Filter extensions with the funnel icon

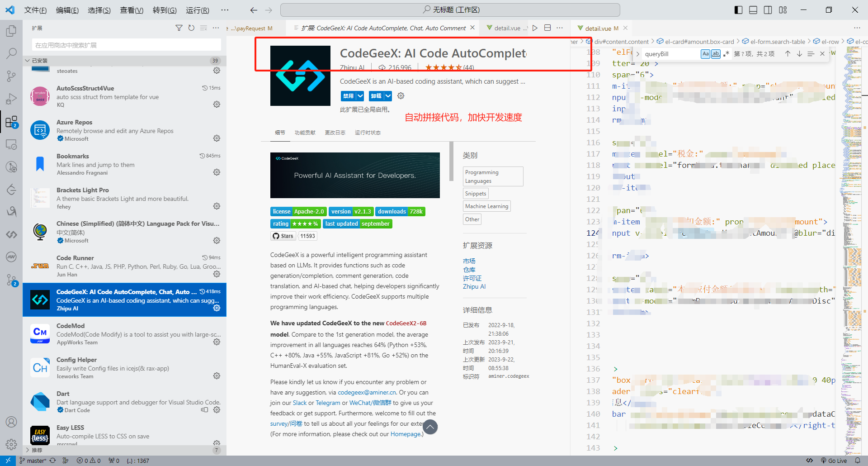pyautogui.click(x=179, y=28)
